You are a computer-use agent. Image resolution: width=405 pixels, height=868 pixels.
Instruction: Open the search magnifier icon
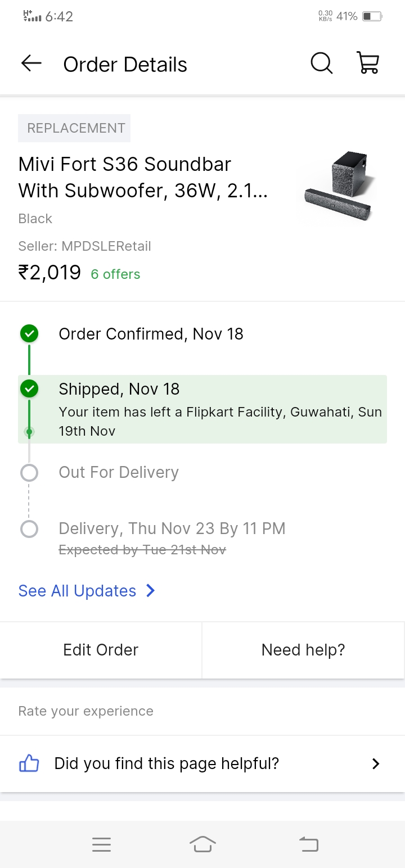322,64
